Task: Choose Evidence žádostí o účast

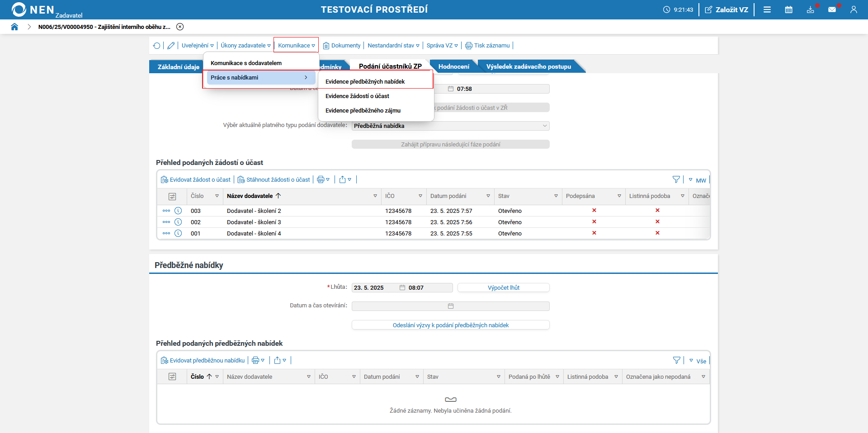Action: [x=357, y=96]
